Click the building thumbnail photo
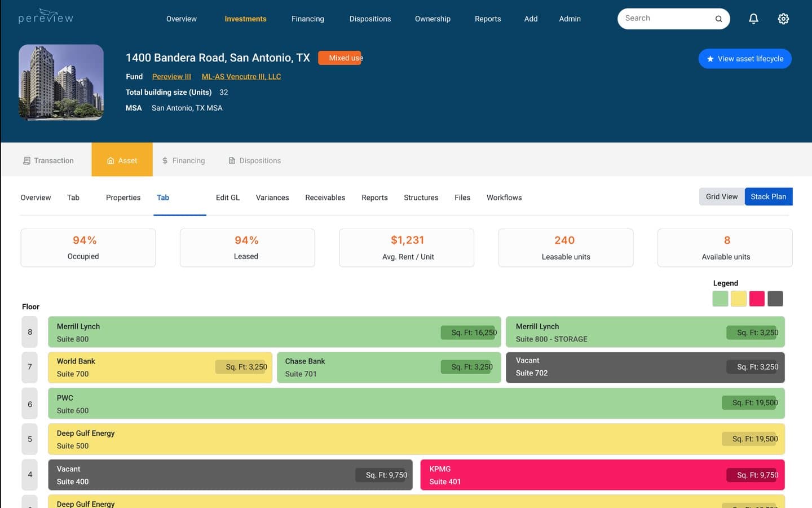The height and width of the screenshot is (508, 812). 61,82
